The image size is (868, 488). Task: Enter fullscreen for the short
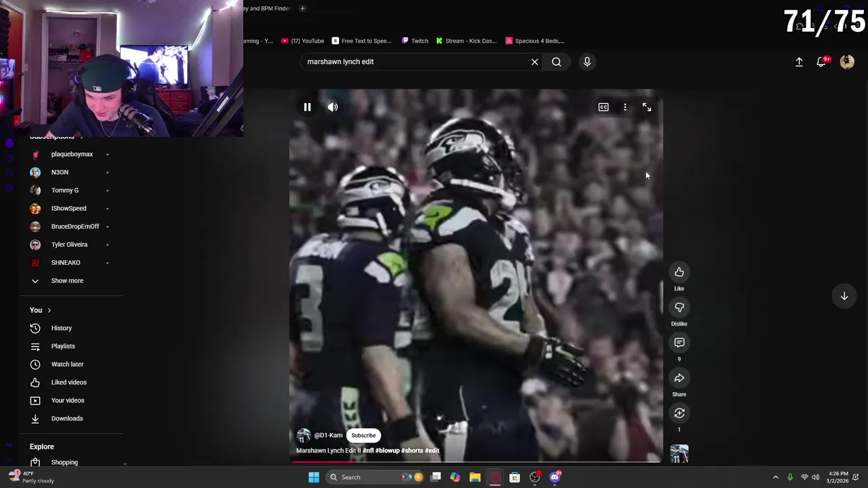(x=646, y=107)
